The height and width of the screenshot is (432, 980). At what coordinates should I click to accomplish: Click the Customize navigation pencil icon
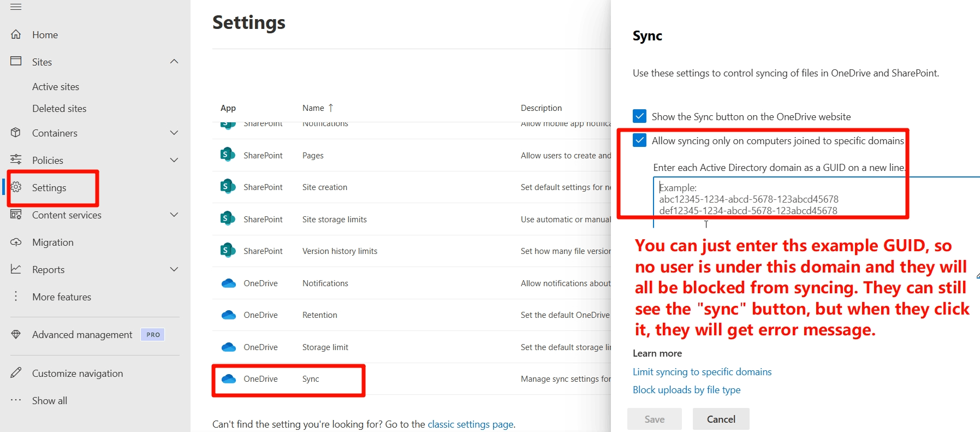pyautogui.click(x=16, y=373)
